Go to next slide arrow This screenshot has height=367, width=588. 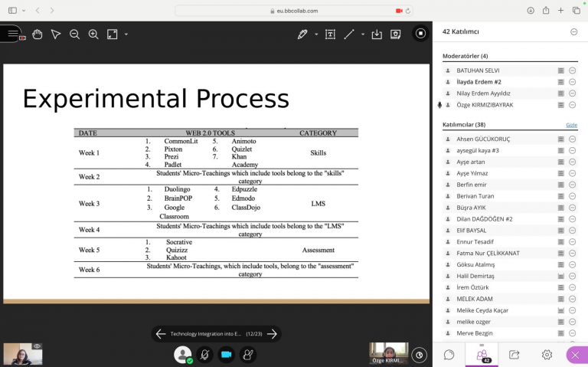pos(272,333)
